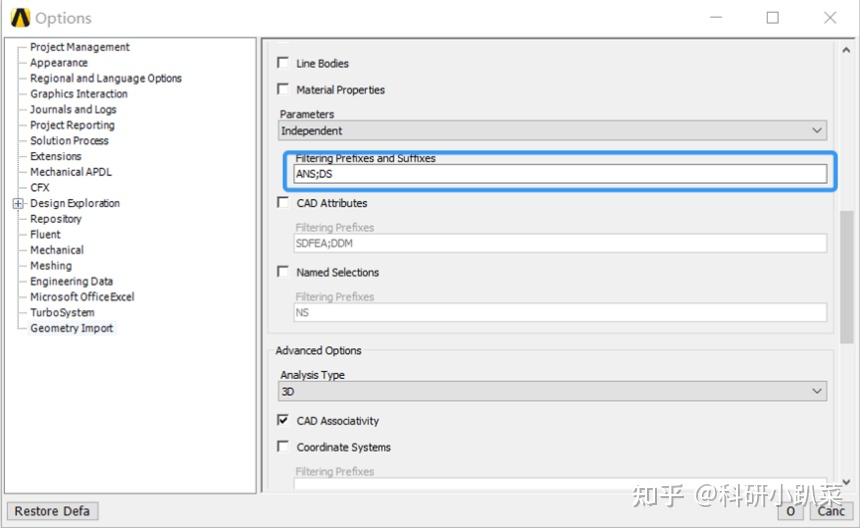The height and width of the screenshot is (530, 865).
Task: Open Regional and Language Options
Action: (106, 78)
